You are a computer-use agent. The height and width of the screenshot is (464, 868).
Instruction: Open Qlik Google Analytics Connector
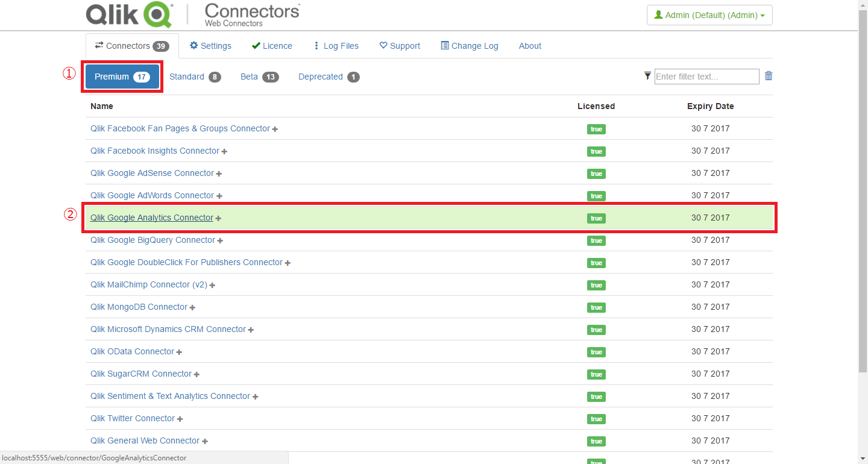click(x=152, y=218)
